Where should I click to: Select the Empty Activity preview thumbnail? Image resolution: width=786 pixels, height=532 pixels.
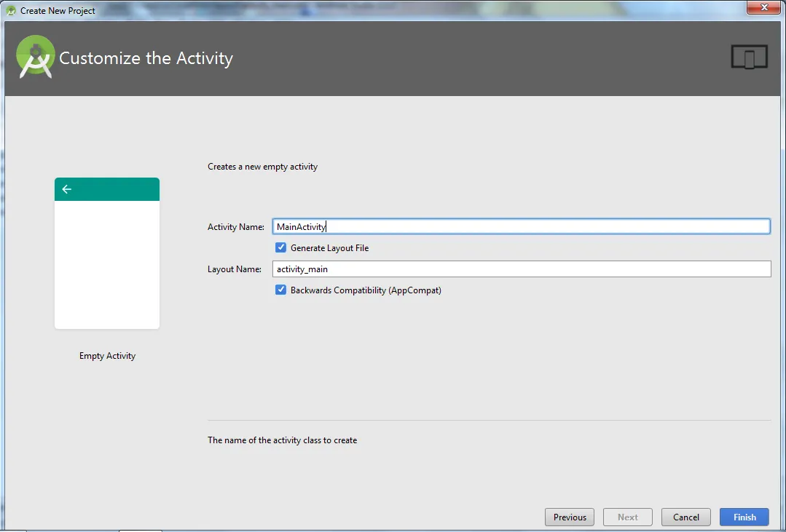tap(107, 253)
